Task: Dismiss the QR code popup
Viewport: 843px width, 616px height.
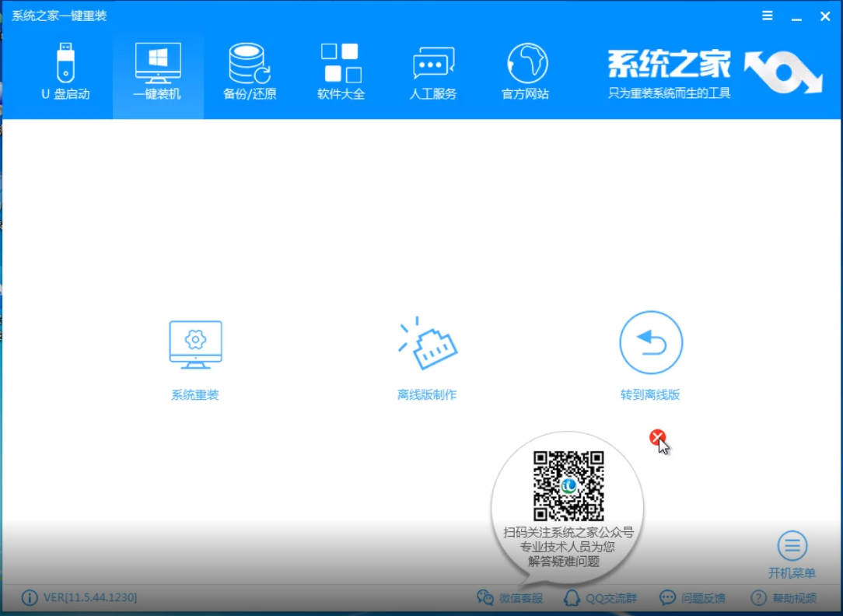Action: coord(659,437)
